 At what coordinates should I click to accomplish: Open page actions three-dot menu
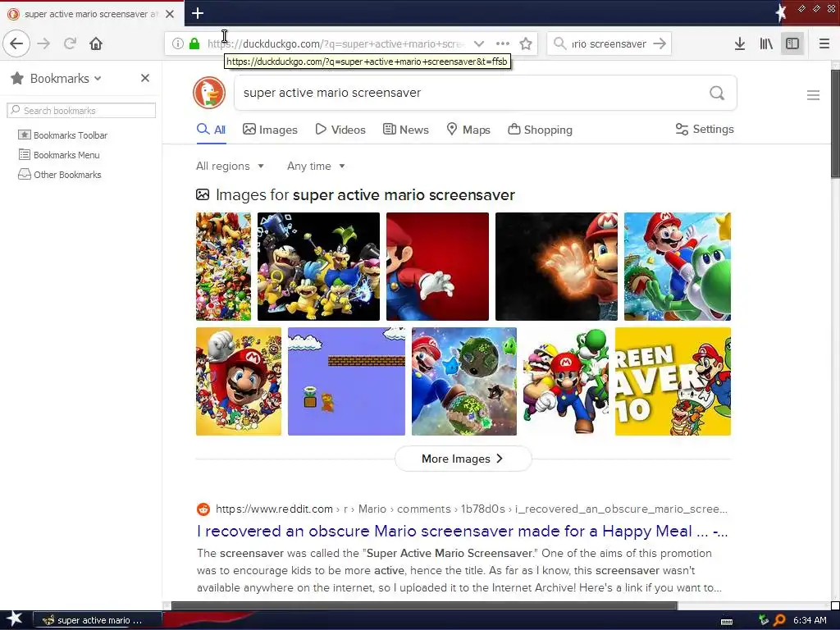point(503,43)
